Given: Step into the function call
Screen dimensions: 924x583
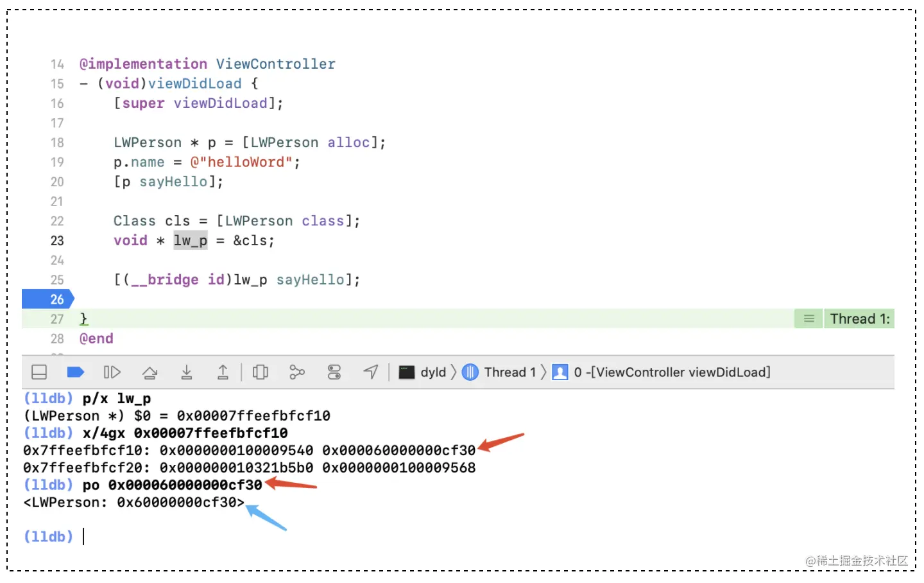Looking at the screenshot, I should click(x=187, y=372).
